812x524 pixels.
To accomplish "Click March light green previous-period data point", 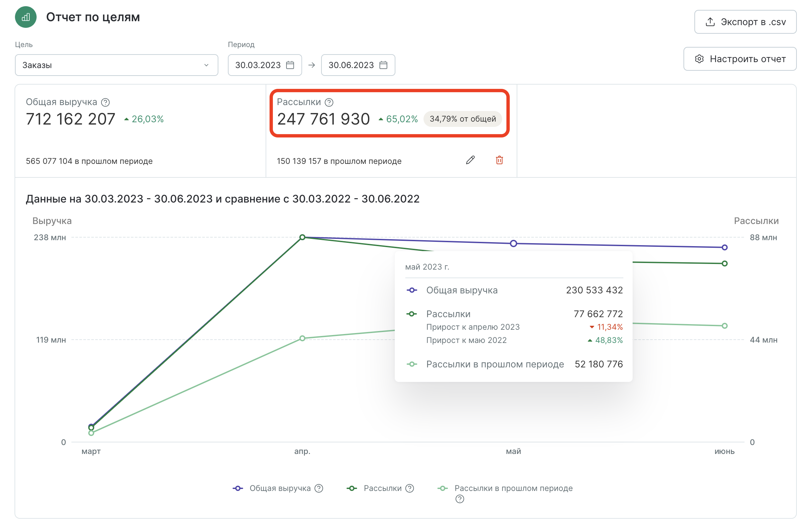I will click(91, 433).
